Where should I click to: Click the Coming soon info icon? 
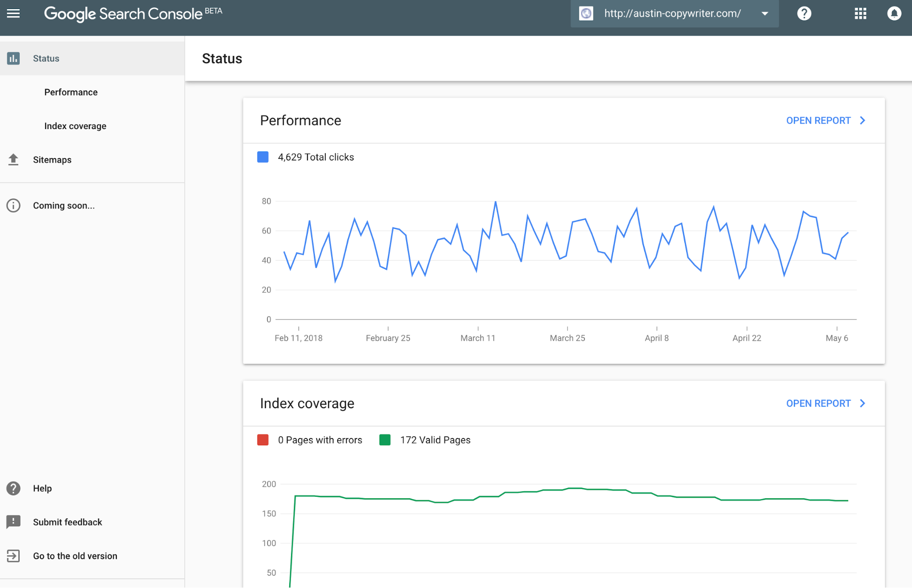pos(13,205)
